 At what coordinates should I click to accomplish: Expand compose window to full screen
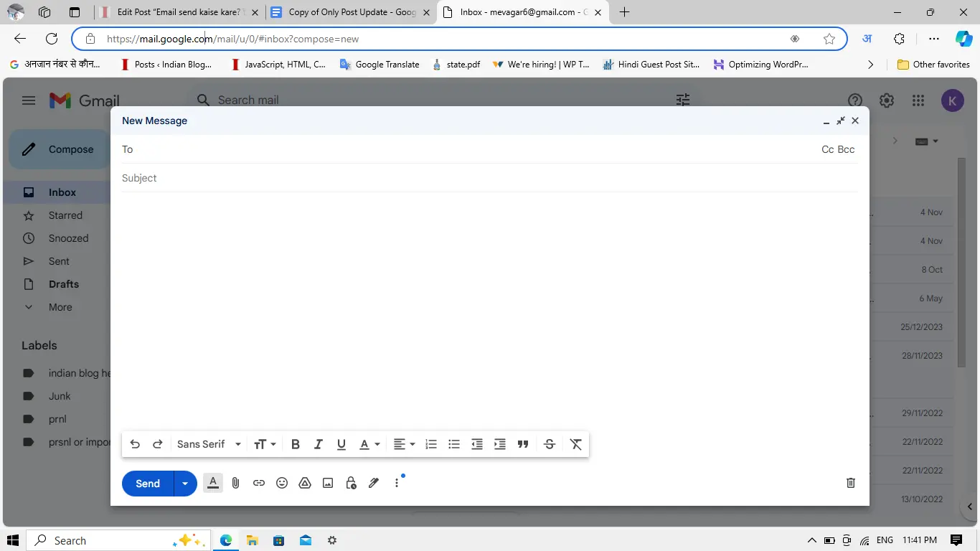pyautogui.click(x=841, y=121)
